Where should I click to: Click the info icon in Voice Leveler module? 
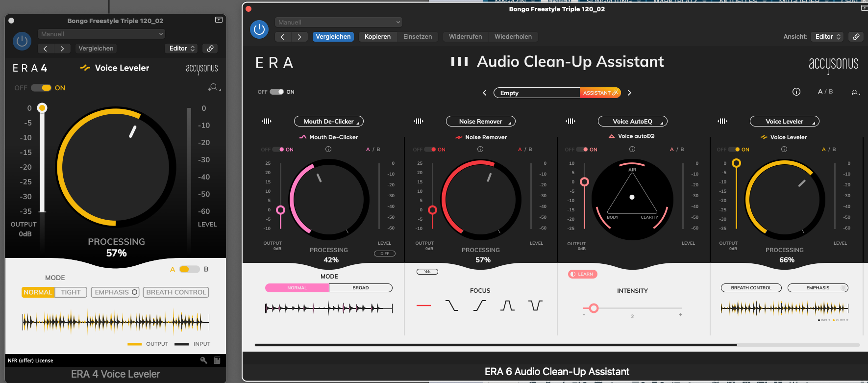tap(784, 149)
